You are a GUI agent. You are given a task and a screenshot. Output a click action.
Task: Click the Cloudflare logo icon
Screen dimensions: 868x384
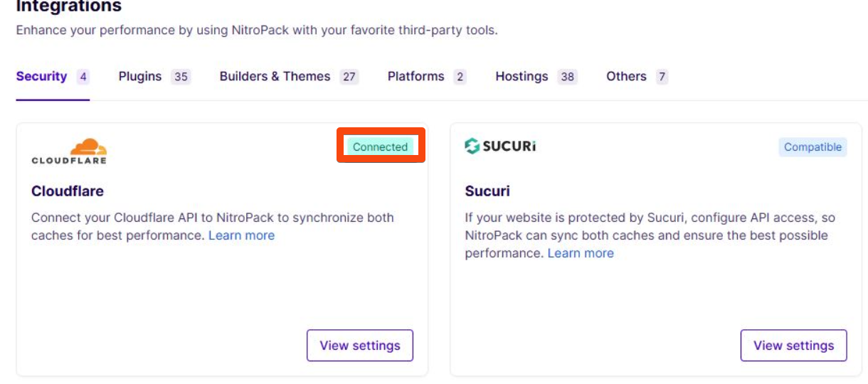point(69,151)
